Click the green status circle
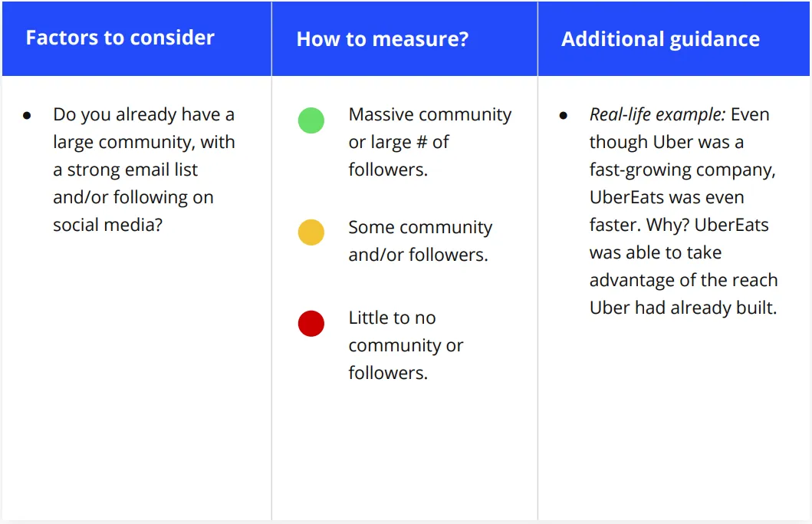 point(311,120)
